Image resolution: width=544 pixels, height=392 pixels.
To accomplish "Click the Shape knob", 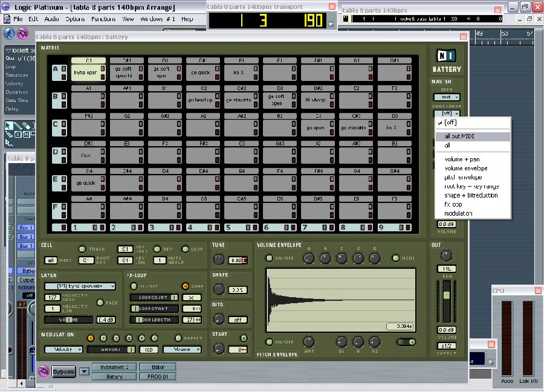I will [x=219, y=289].
